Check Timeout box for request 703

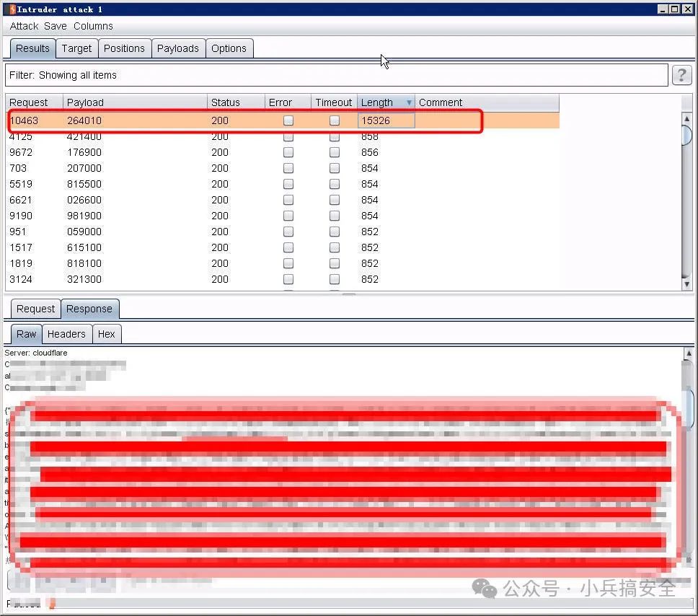(x=335, y=168)
